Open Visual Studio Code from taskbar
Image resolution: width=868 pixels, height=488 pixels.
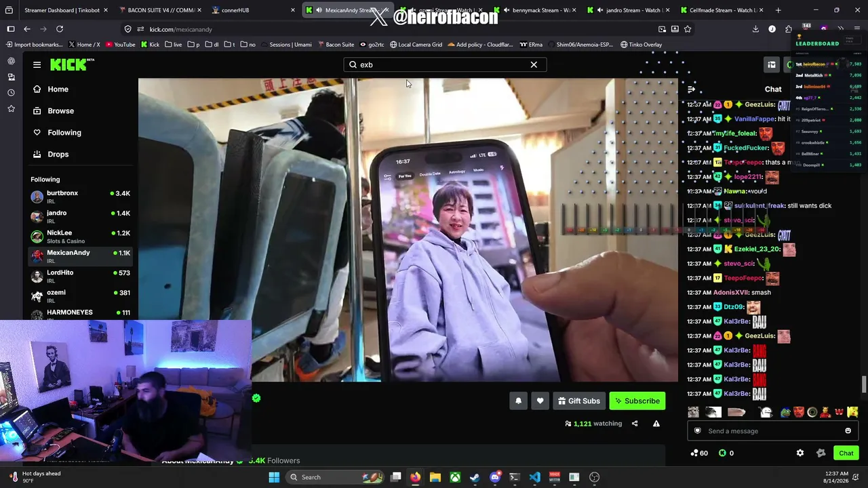click(x=534, y=477)
